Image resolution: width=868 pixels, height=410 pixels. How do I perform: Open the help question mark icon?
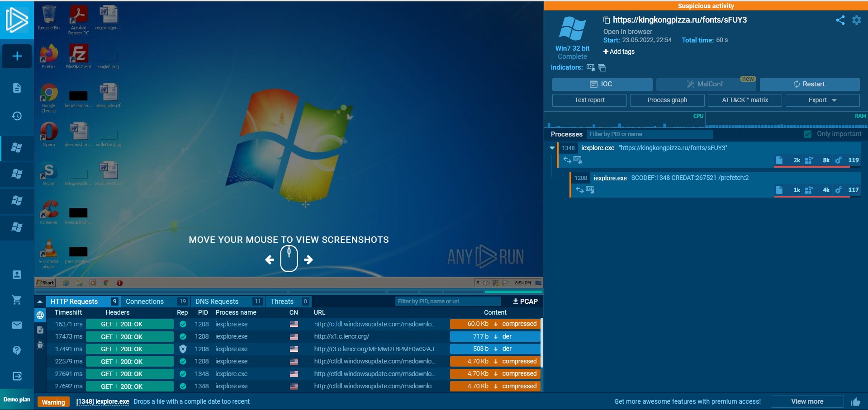click(x=17, y=350)
